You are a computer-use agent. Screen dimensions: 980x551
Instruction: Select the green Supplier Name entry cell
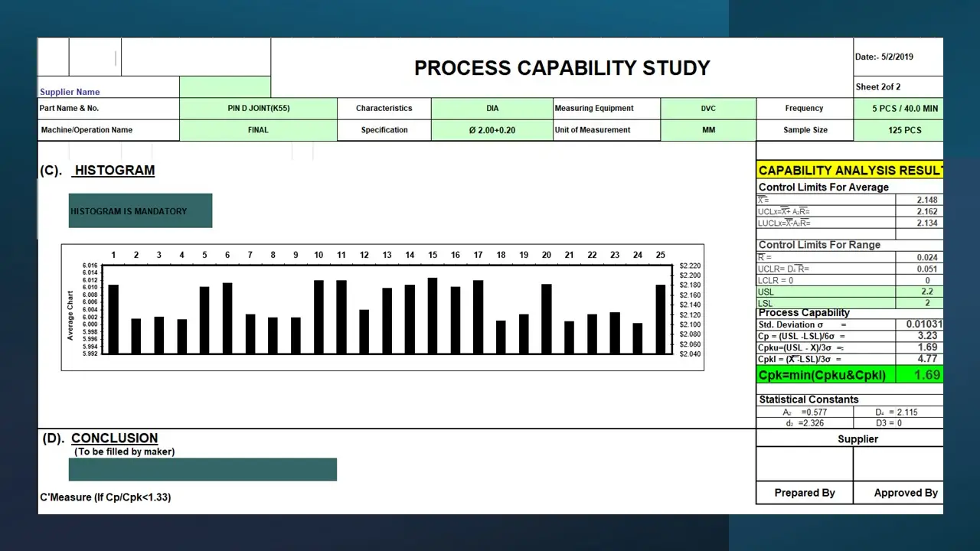click(225, 87)
